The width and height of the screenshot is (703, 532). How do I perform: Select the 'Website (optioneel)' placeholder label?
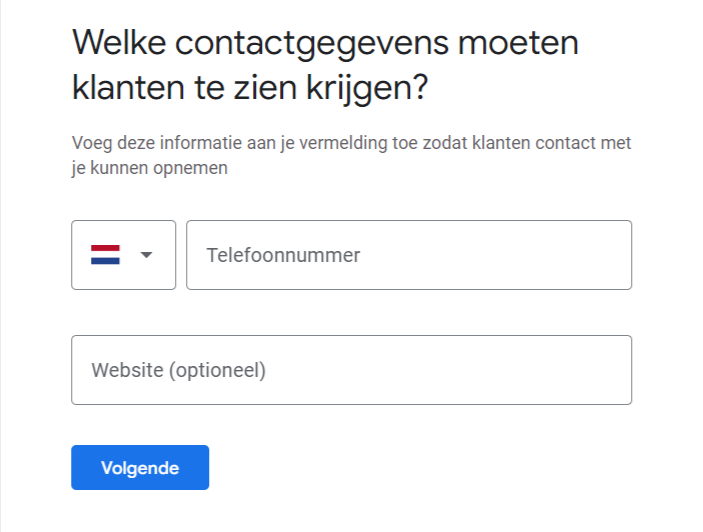click(x=179, y=370)
